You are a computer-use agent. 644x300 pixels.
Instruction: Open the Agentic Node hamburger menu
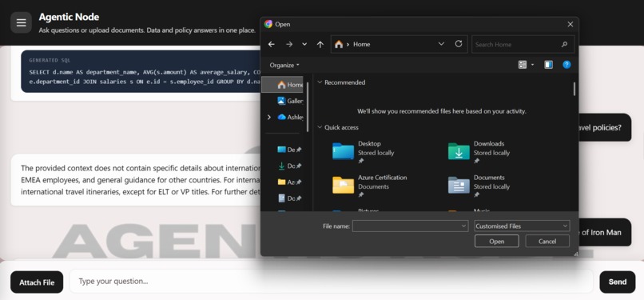click(21, 22)
